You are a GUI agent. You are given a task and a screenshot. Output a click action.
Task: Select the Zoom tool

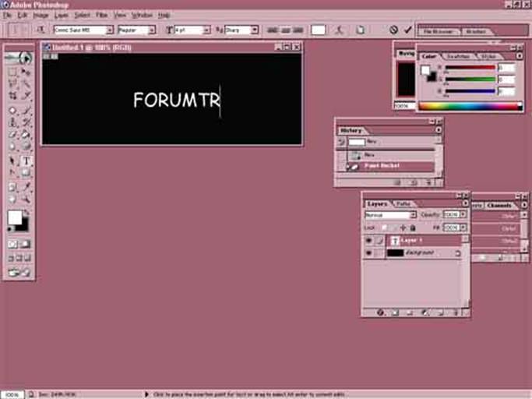coord(26,199)
